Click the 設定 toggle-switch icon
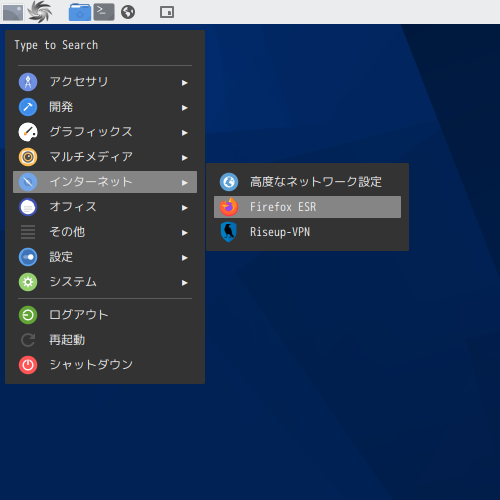Viewport: 500px width, 500px height. [x=28, y=257]
